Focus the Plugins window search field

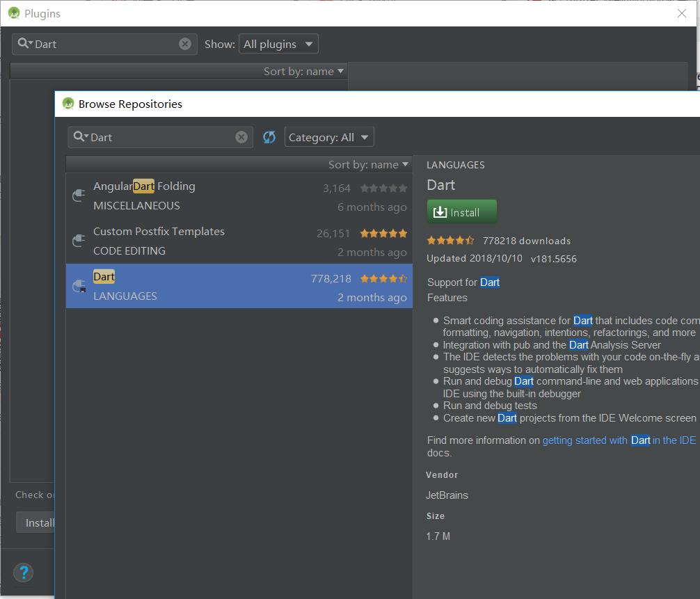point(104,44)
